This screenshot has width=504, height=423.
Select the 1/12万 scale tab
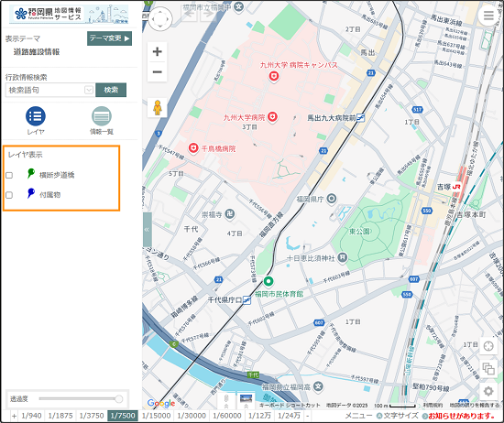(x=259, y=416)
